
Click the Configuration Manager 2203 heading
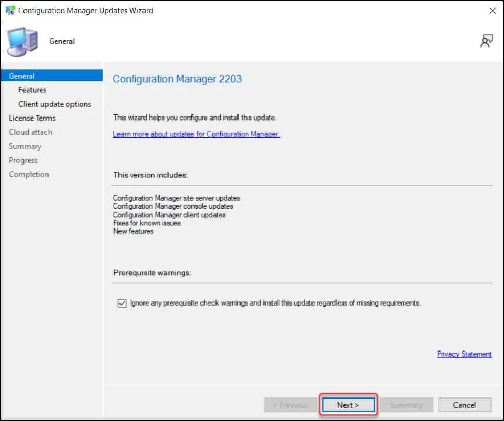(x=177, y=79)
